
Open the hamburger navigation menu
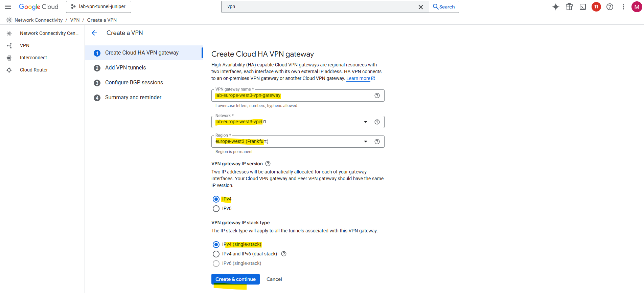[x=8, y=7]
